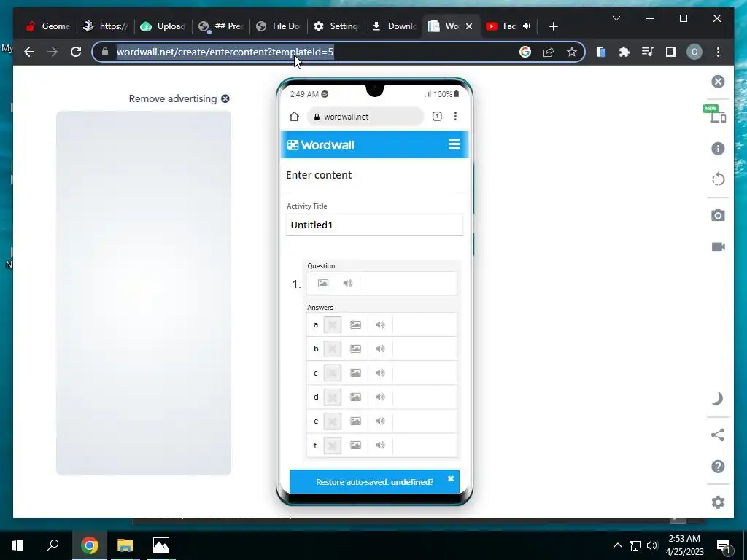The width and height of the screenshot is (747, 560).
Task: Open the taskbar volume control
Action: coord(652,545)
